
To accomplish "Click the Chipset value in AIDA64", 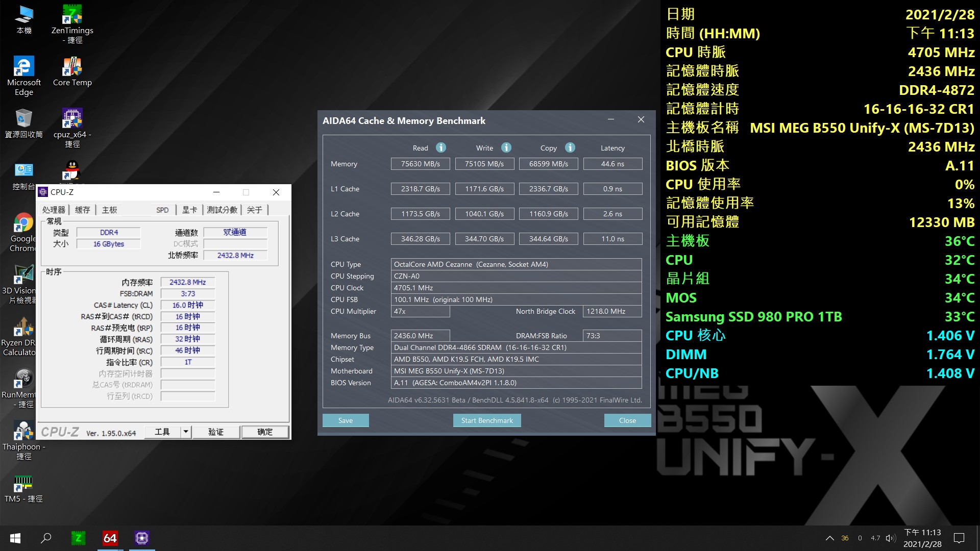I will [516, 359].
